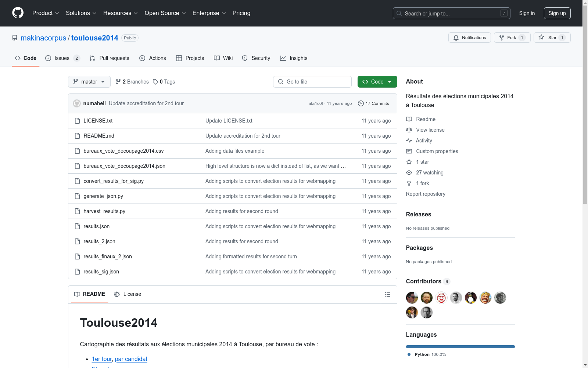Expand the Product menu
The width and height of the screenshot is (588, 368).
click(x=46, y=13)
